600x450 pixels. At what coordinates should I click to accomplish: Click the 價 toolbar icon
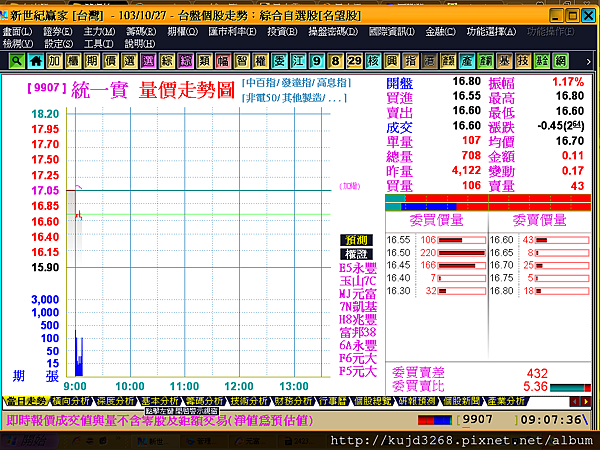(110, 61)
